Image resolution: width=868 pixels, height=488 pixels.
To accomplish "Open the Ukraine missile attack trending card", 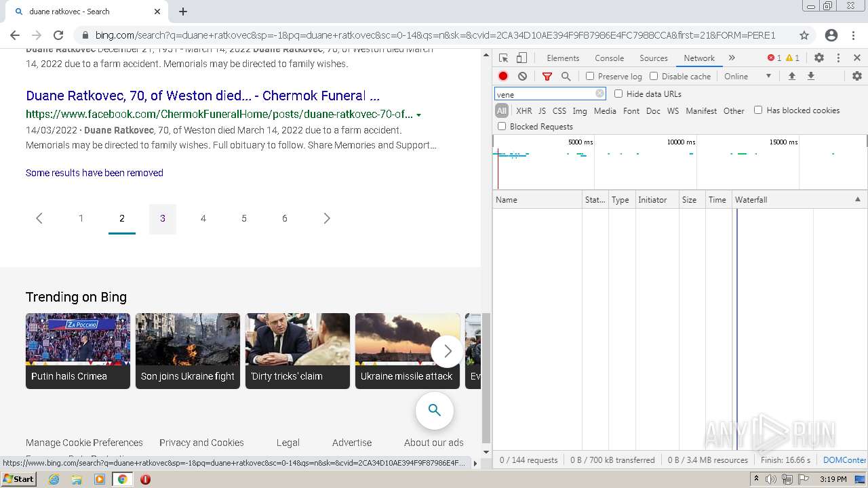I will point(408,351).
